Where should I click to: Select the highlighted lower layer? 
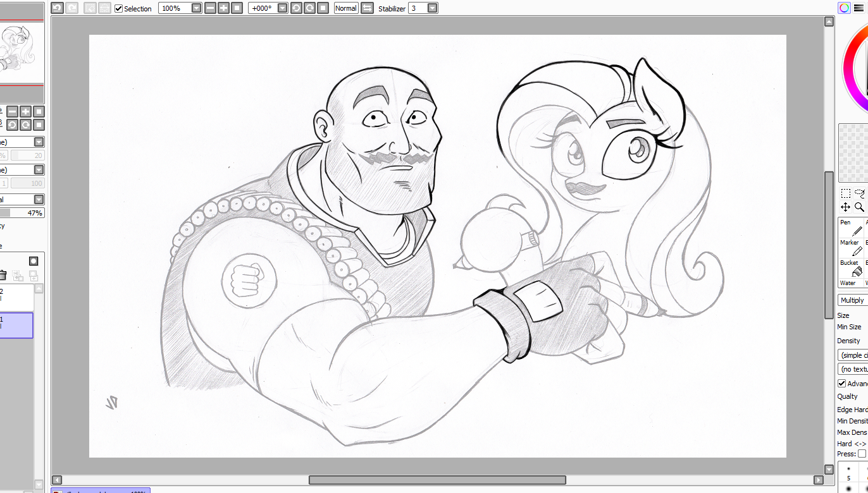[x=16, y=325]
